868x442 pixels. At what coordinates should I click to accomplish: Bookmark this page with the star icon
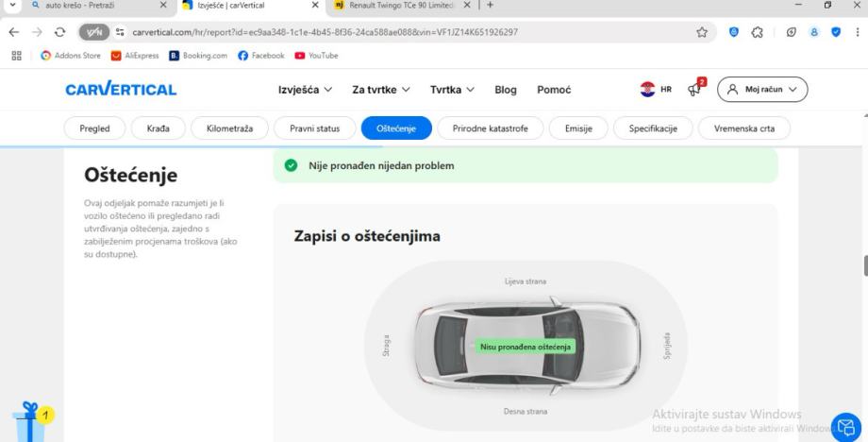[x=701, y=32]
